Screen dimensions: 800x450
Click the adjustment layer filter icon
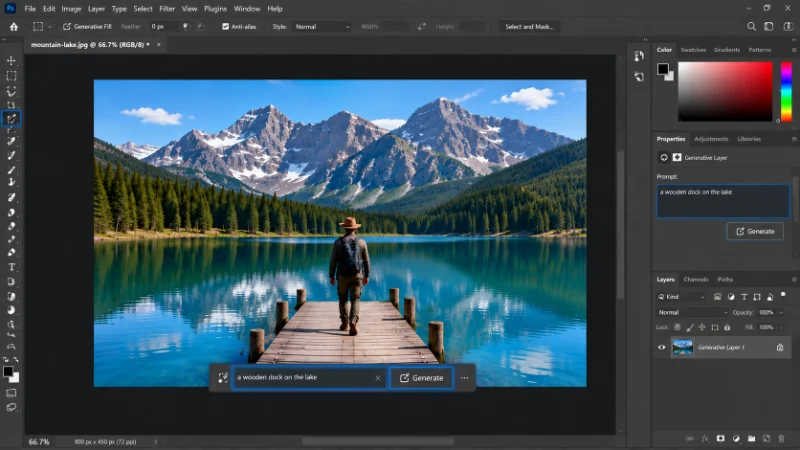(x=731, y=297)
